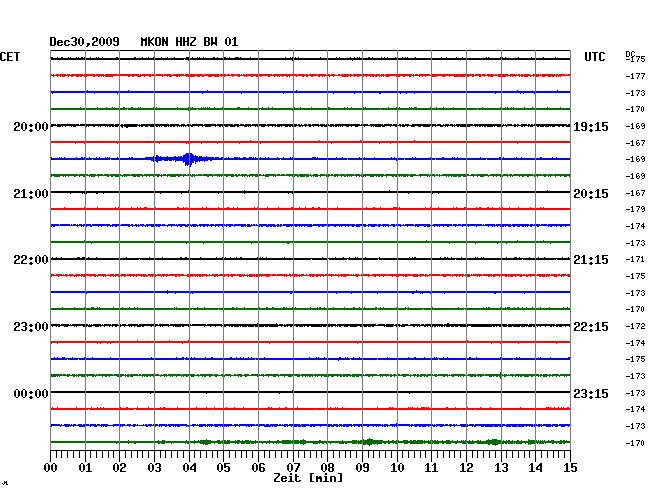This screenshot has height=494, width=650.
Task: Select the station title MKON HHZ BW 01
Action: point(189,42)
